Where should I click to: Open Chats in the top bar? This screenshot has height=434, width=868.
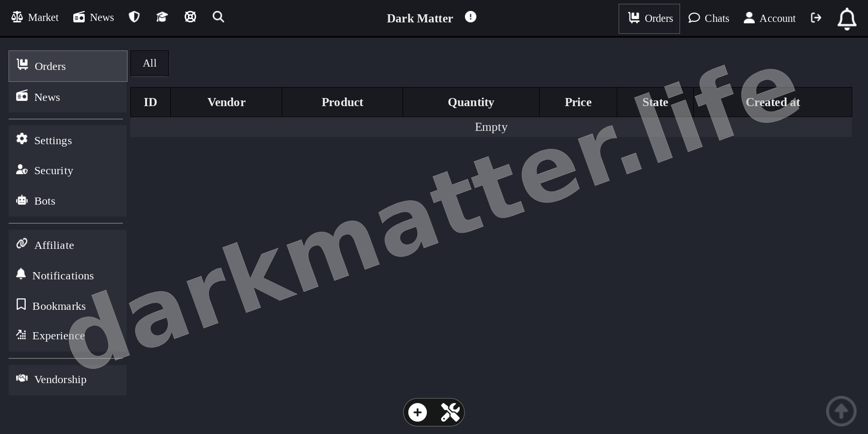(x=709, y=18)
